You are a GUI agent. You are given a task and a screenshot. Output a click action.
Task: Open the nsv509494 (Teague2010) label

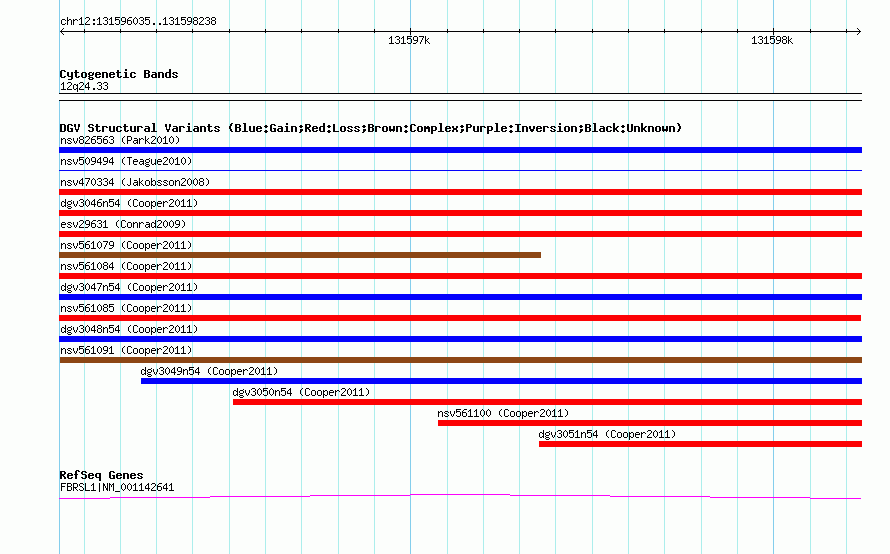[x=126, y=161]
